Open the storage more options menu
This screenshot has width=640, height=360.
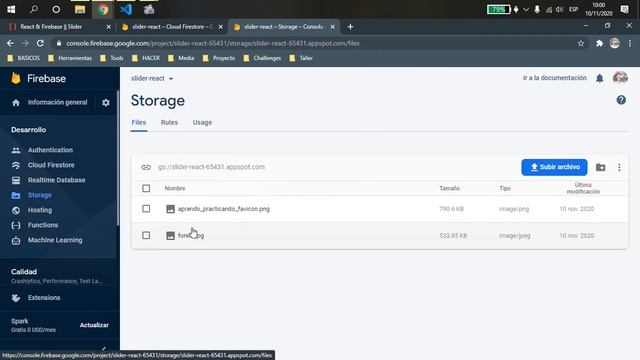tap(619, 167)
